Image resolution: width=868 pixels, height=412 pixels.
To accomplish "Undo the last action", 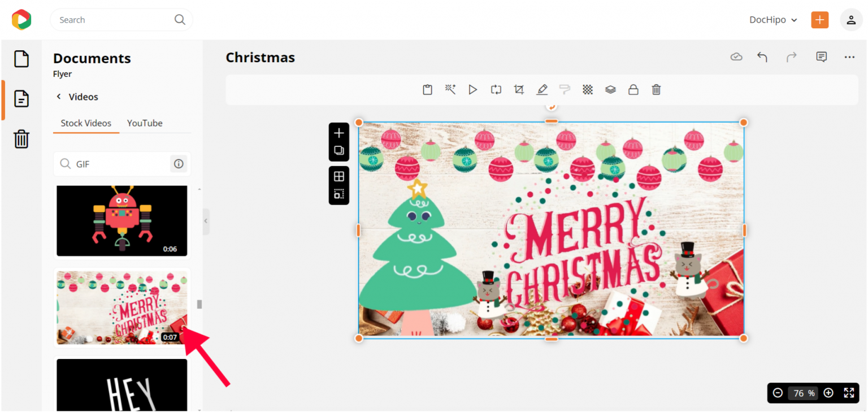I will [x=762, y=57].
